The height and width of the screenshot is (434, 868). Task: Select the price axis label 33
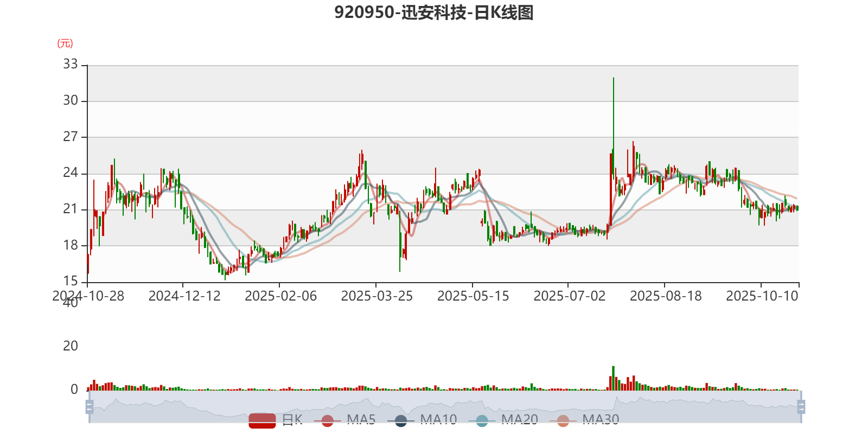71,64
